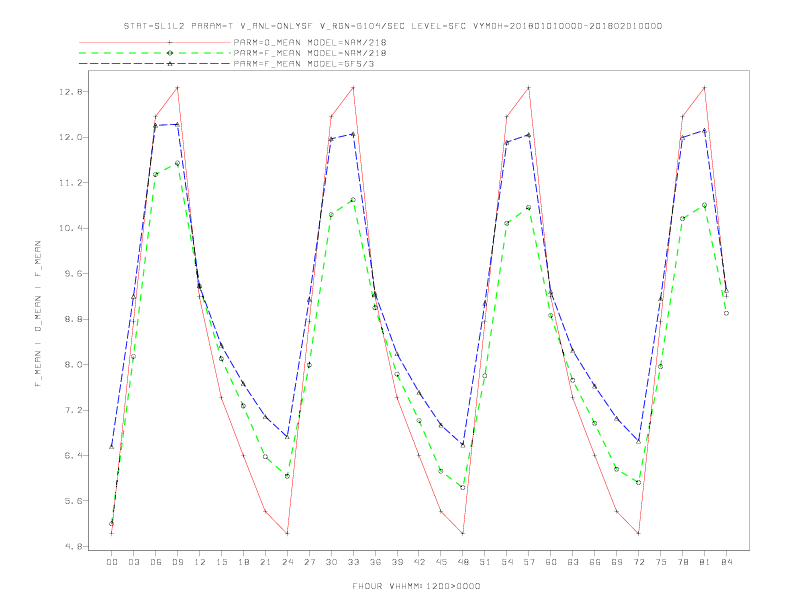Viewport: 792px width, 612px height.
Task: Click x-axis tick label 75
Action: 661,562
